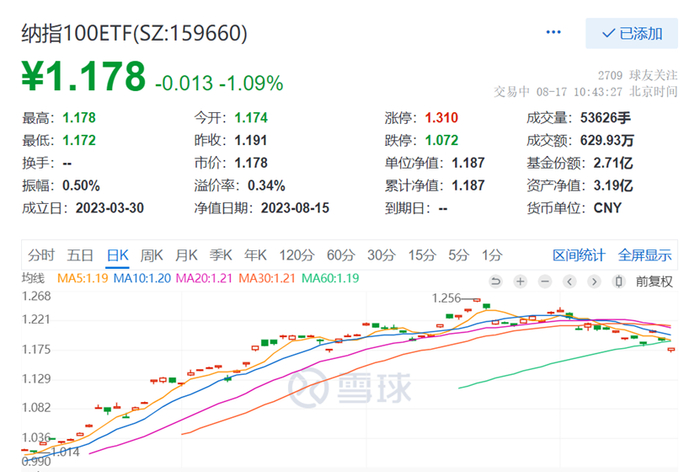Screen dimensions: 700x472
Task: Click the chart orientation toggle icon
Action: [619, 281]
